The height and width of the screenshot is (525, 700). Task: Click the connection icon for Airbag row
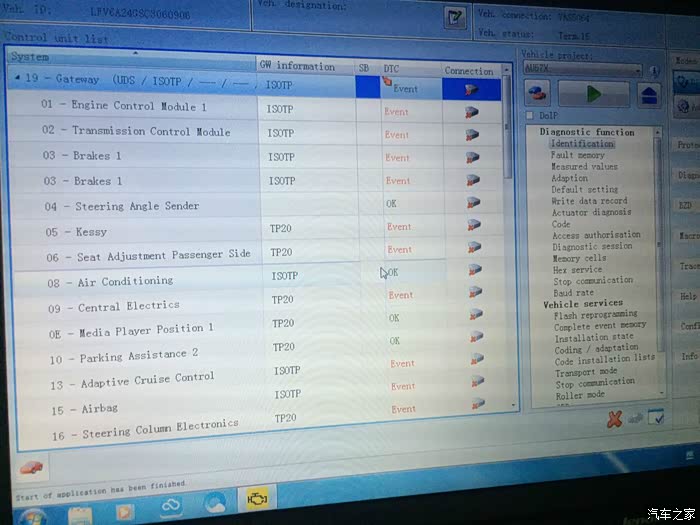click(x=471, y=406)
